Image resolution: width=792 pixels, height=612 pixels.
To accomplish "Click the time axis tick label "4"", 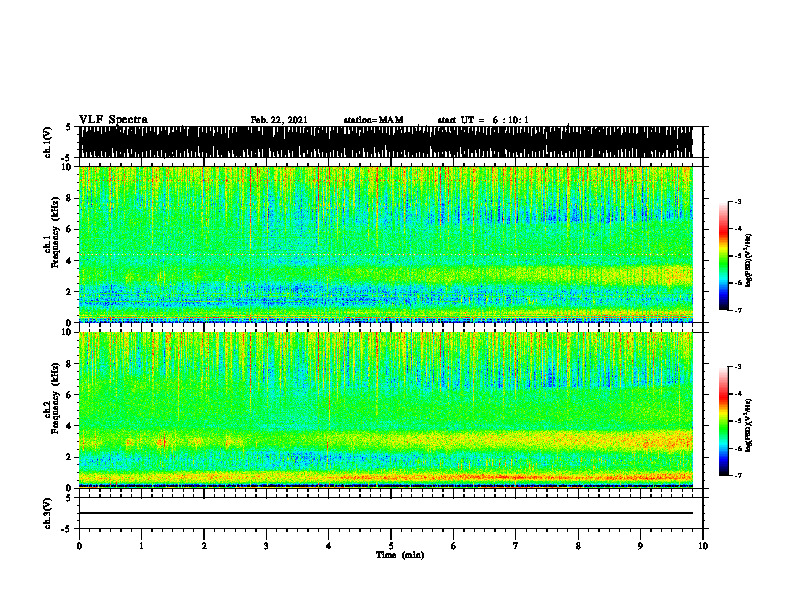I will click(x=329, y=546).
